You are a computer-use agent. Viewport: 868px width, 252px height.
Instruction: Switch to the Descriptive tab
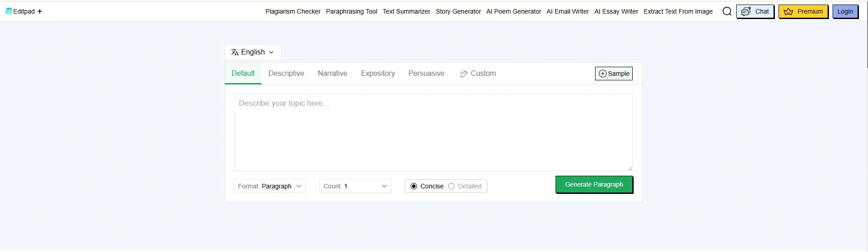pos(286,74)
